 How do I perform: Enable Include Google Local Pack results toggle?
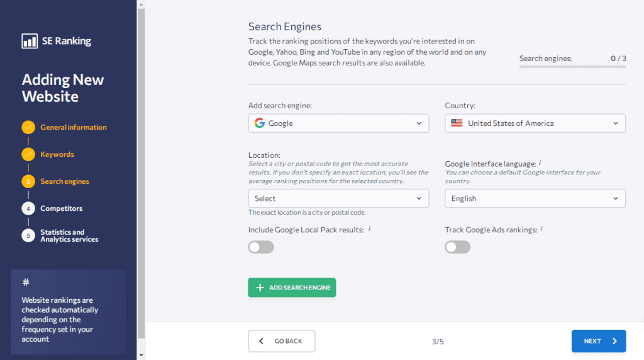click(x=261, y=247)
